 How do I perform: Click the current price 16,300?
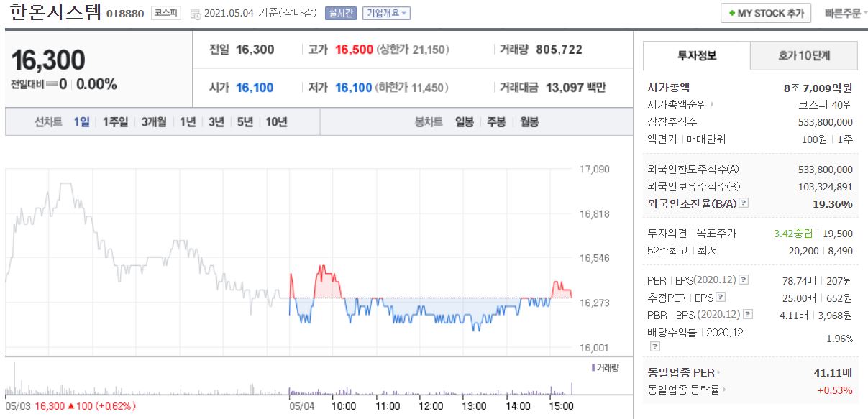point(48,60)
